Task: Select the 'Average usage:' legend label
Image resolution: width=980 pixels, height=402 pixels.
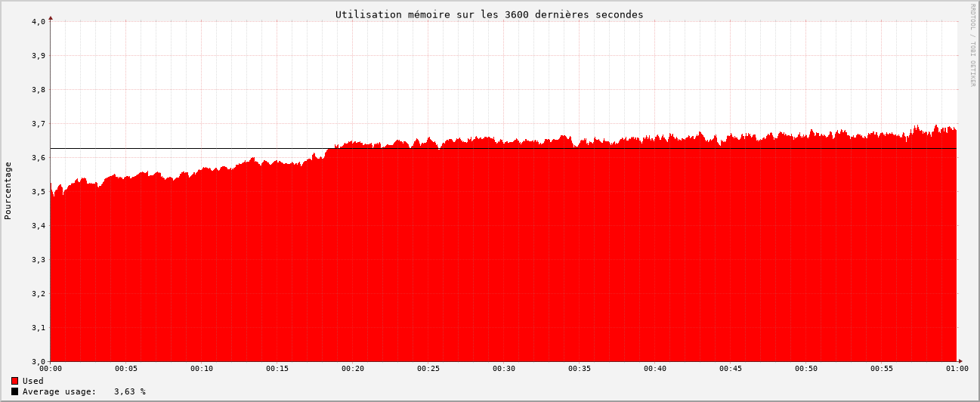Action: (x=60, y=391)
